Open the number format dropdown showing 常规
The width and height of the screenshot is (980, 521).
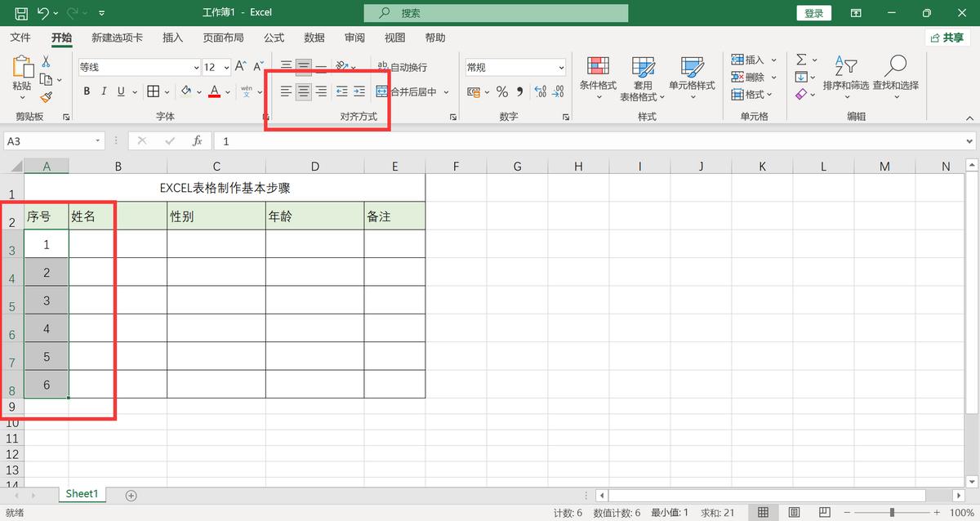click(x=514, y=66)
